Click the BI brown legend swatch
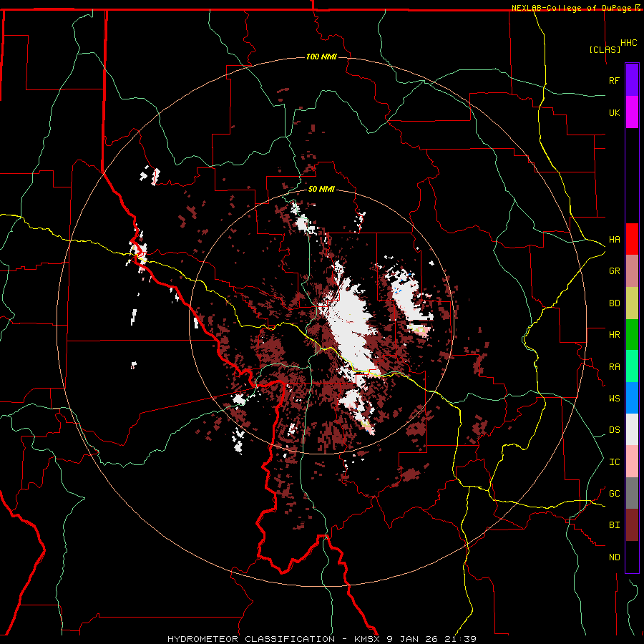 point(632,525)
